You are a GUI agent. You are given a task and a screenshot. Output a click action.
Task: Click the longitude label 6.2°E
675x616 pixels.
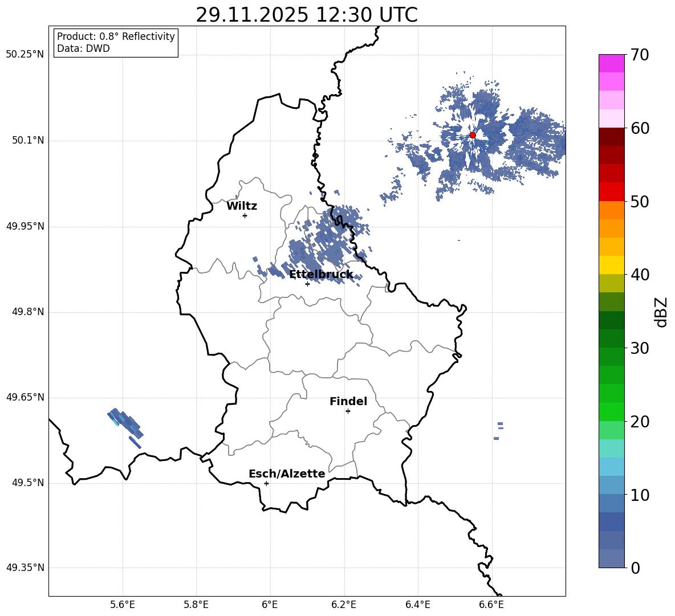coord(344,605)
